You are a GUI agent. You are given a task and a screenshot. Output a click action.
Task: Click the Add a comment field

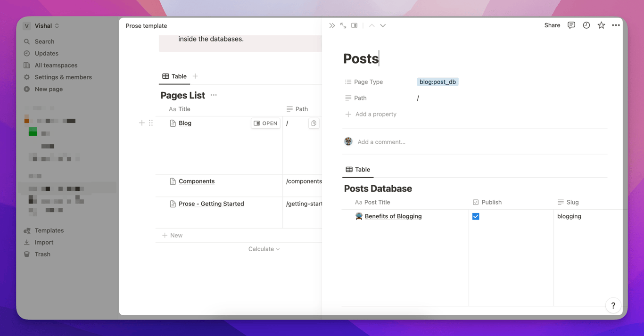coord(381,142)
